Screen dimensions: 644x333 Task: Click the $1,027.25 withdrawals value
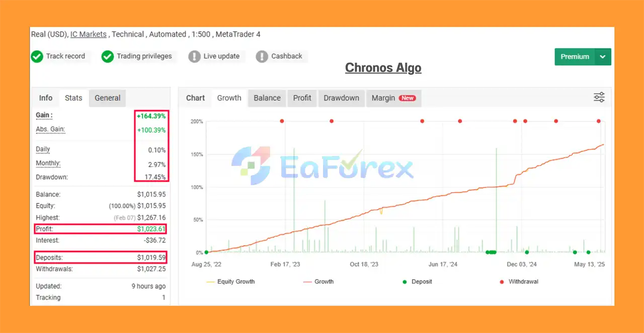click(151, 269)
